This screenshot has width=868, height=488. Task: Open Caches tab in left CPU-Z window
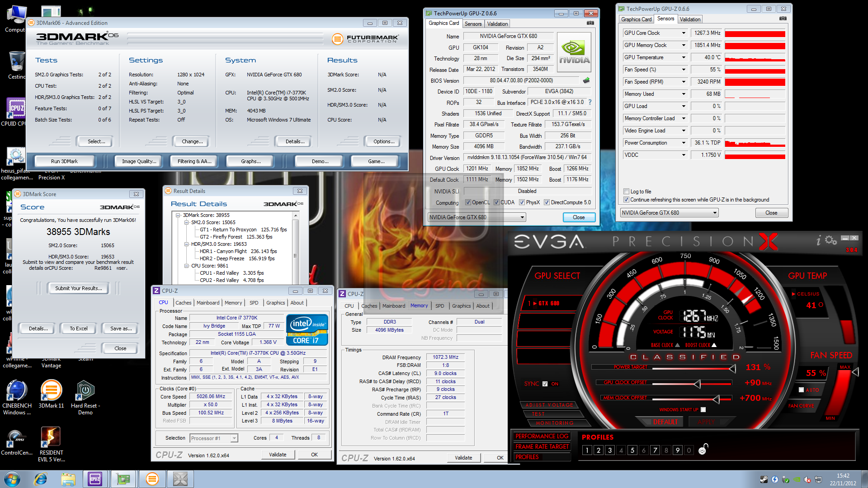coord(183,303)
